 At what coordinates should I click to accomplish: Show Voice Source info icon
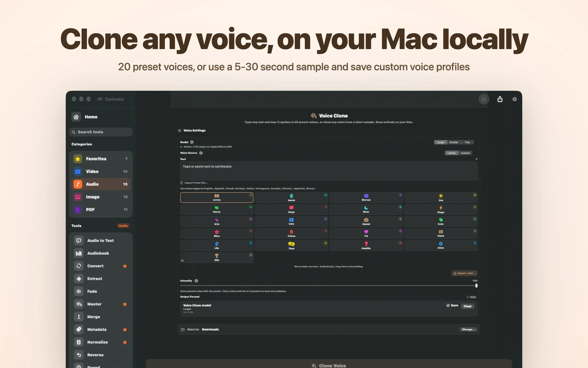tap(201, 153)
